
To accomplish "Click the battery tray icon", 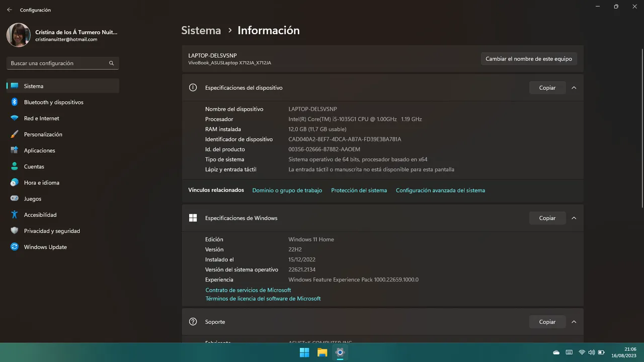I will pyautogui.click(x=601, y=352).
